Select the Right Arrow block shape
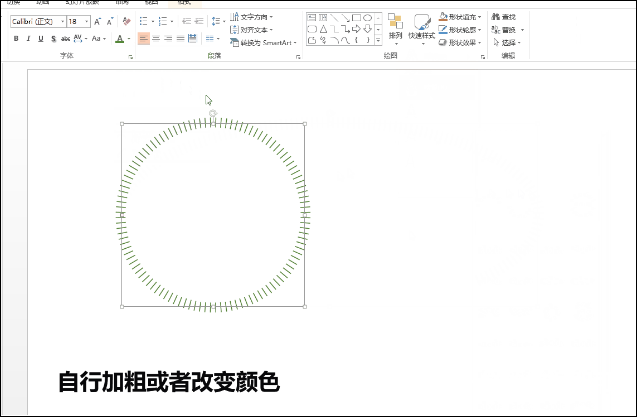The image size is (637, 417). (356, 29)
